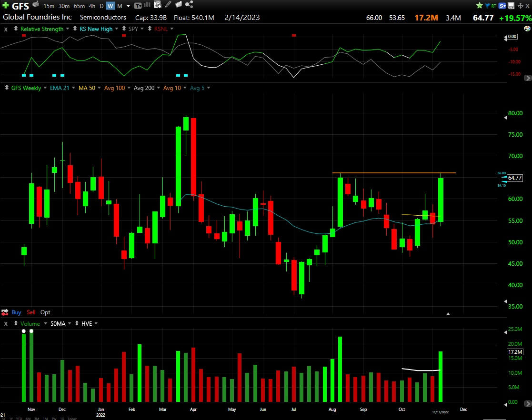
Task: Open the RSNL indicator dropdown
Action: (171, 29)
